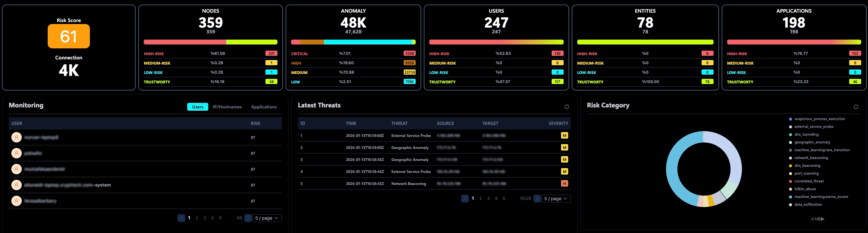
Task: Go to page 2 in Monitoring pagination
Action: point(197,218)
